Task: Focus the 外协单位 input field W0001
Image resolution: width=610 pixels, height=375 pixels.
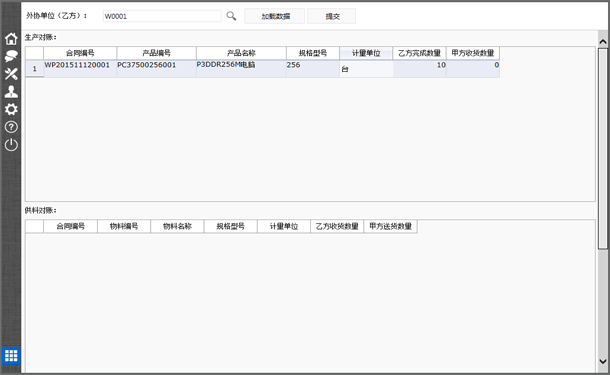Action: pyautogui.click(x=162, y=16)
